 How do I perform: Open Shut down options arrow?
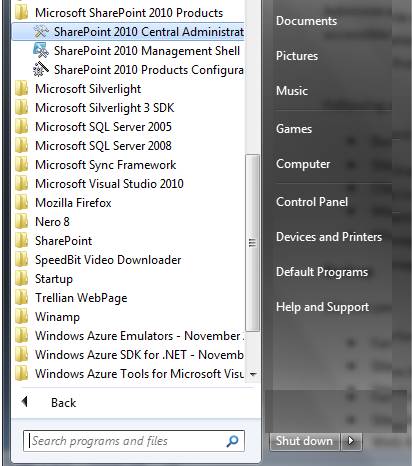tap(351, 441)
